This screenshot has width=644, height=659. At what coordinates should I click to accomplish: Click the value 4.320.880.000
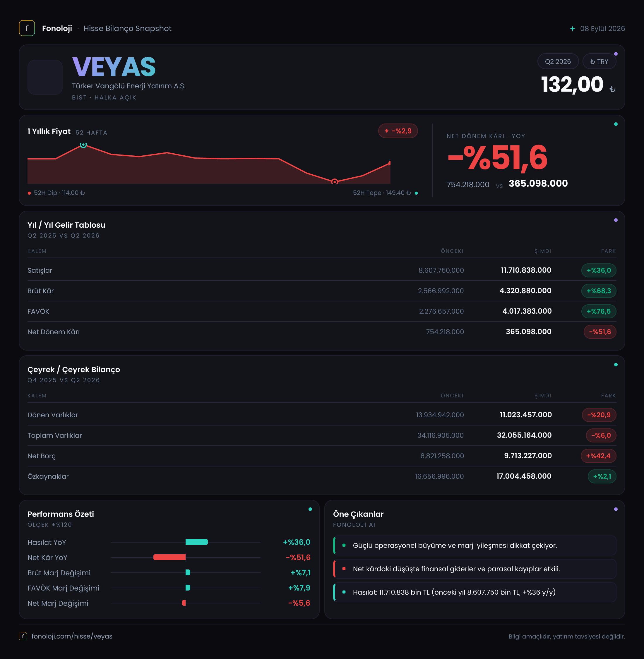coord(525,291)
